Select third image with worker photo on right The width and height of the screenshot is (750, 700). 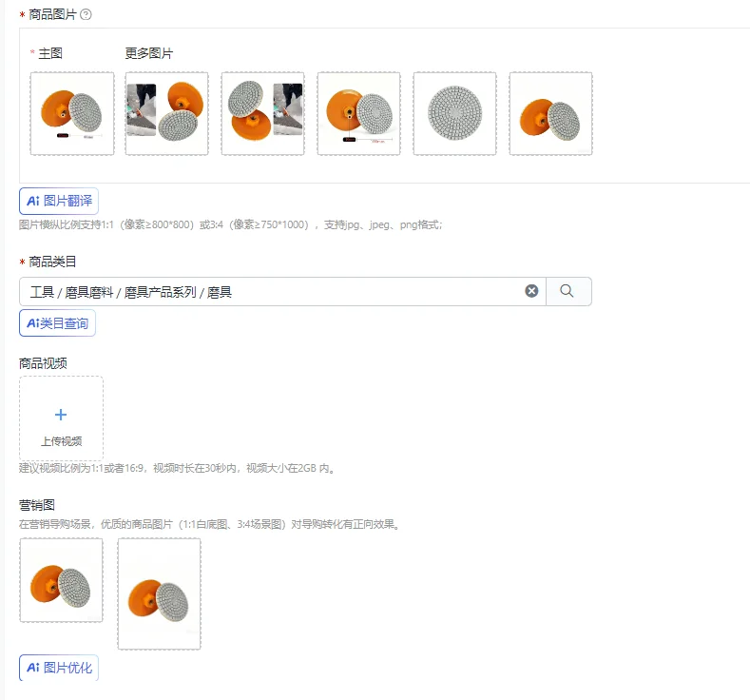(263, 114)
